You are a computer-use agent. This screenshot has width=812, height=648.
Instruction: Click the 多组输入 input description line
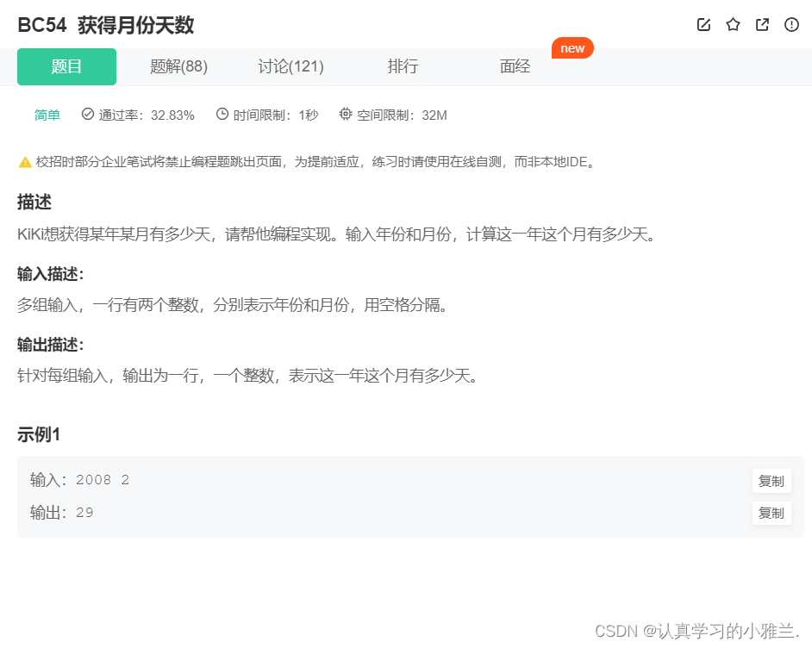tap(233, 305)
